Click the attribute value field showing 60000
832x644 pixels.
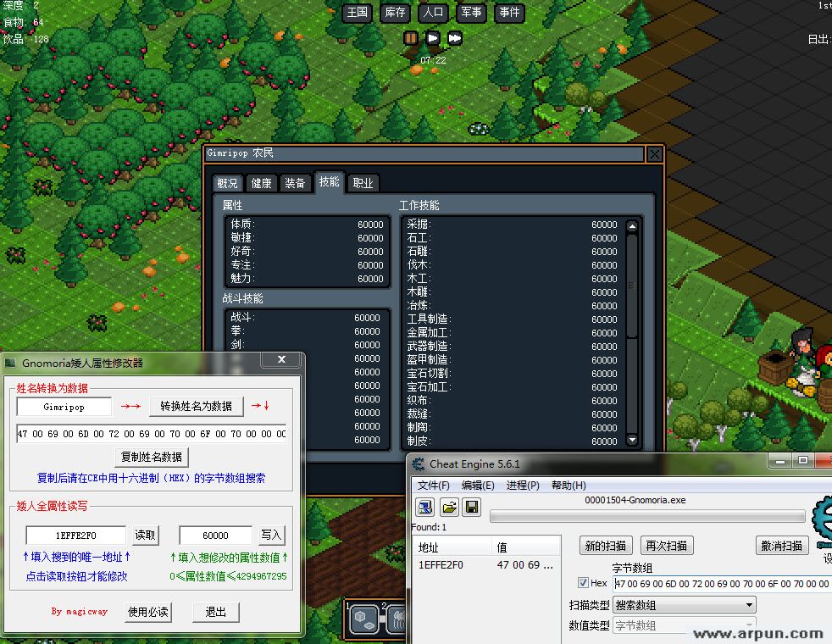[x=215, y=536]
